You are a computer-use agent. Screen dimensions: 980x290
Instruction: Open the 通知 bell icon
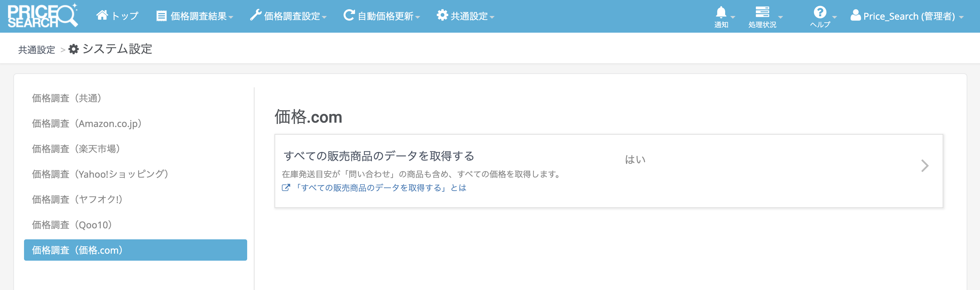720,13
